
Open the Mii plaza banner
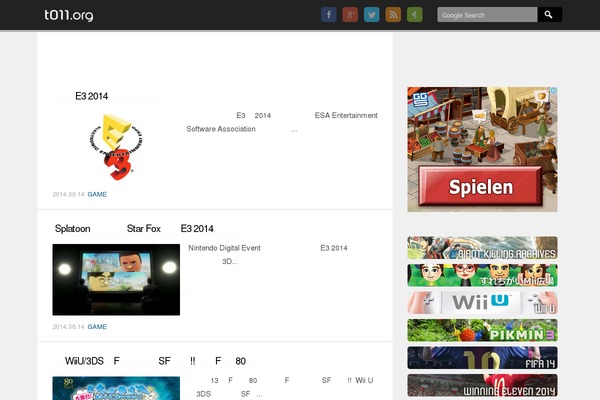click(482, 275)
